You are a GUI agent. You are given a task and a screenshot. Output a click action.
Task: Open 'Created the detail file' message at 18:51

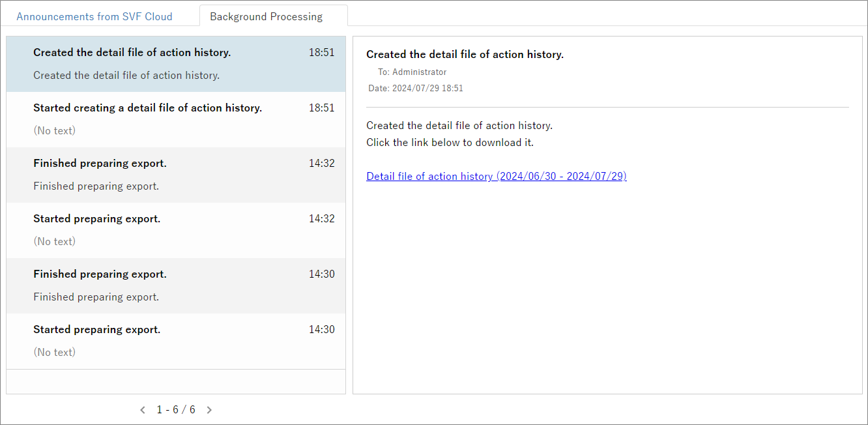tap(176, 64)
